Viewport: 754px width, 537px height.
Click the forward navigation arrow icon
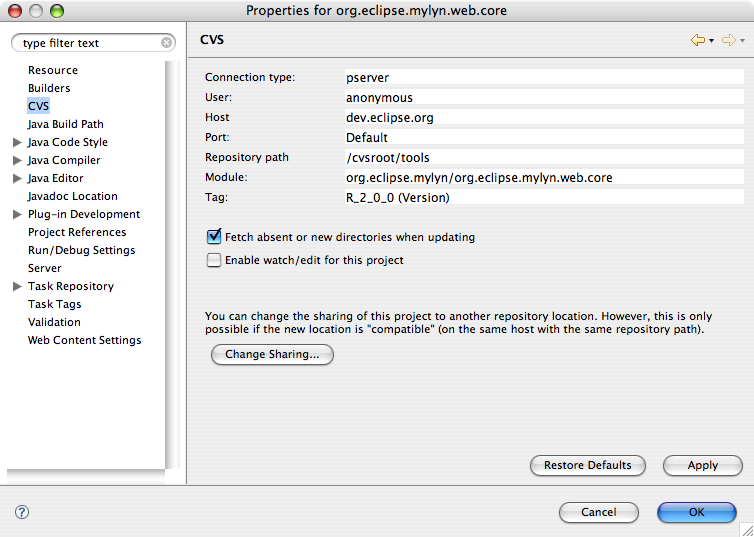pos(729,40)
